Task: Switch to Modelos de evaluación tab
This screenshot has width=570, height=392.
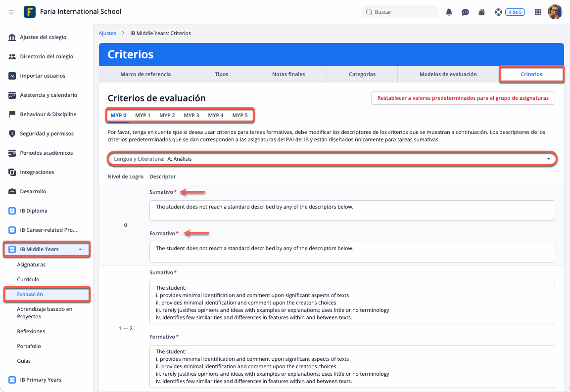Action: (448, 74)
